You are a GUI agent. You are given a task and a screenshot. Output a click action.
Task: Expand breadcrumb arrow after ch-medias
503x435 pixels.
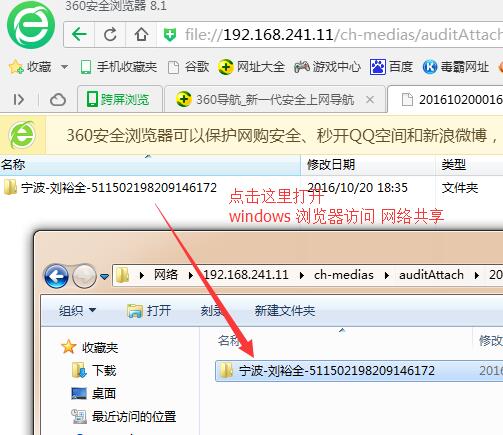(x=387, y=275)
